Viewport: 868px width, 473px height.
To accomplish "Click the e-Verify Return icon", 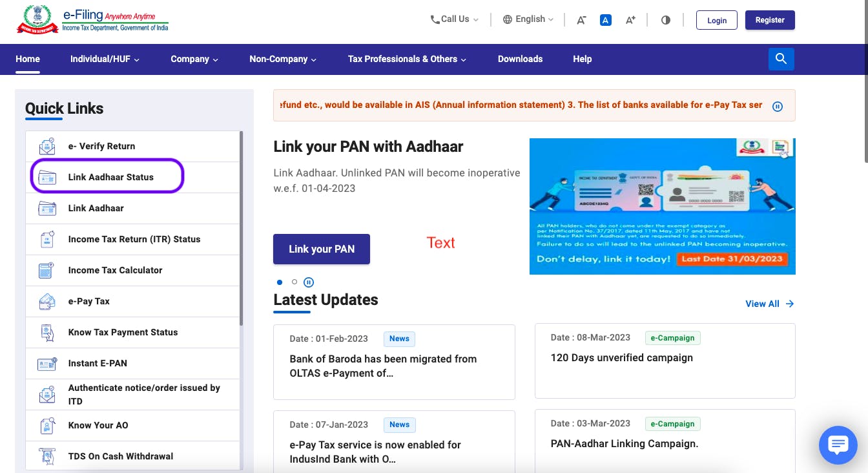I will tap(47, 146).
